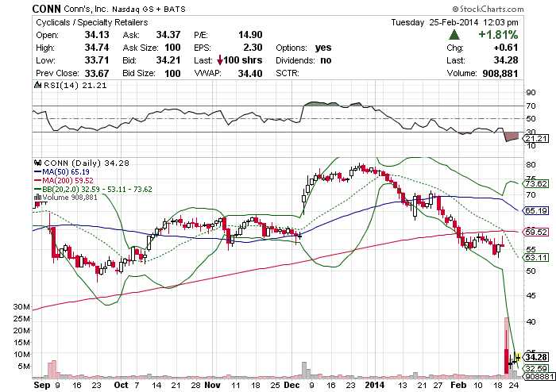This screenshot has width=556, height=392.
Task: Click the date Tuesday 25-Feb-2014 text
Action: pos(434,22)
